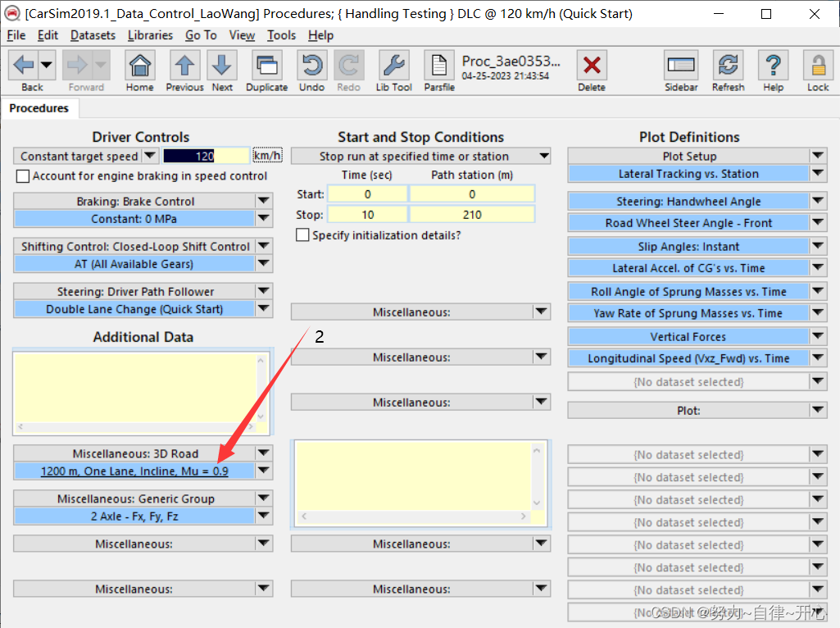Click Stop path station field 210

click(x=472, y=215)
